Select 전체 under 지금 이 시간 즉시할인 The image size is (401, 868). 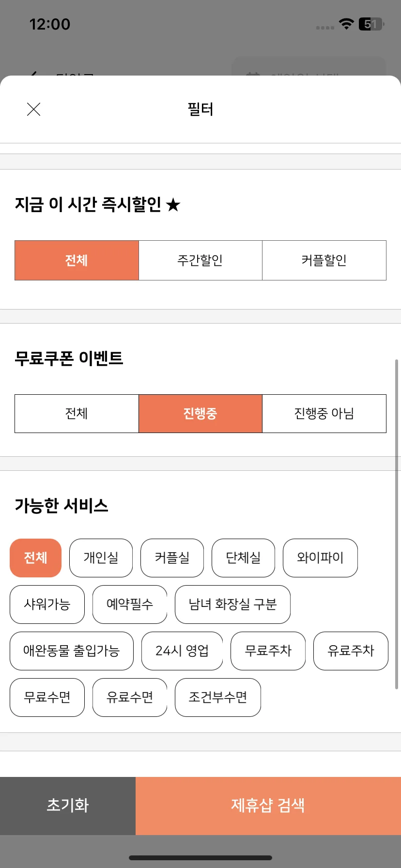(x=77, y=260)
